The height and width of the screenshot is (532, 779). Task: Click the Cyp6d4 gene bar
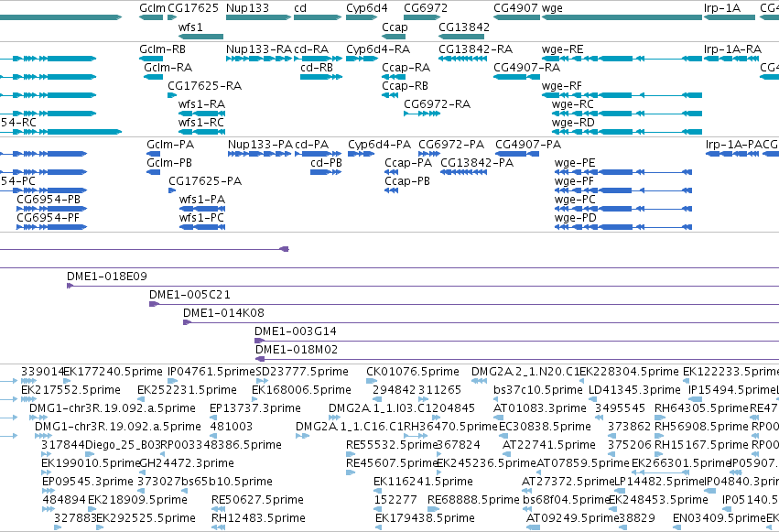[x=362, y=17]
